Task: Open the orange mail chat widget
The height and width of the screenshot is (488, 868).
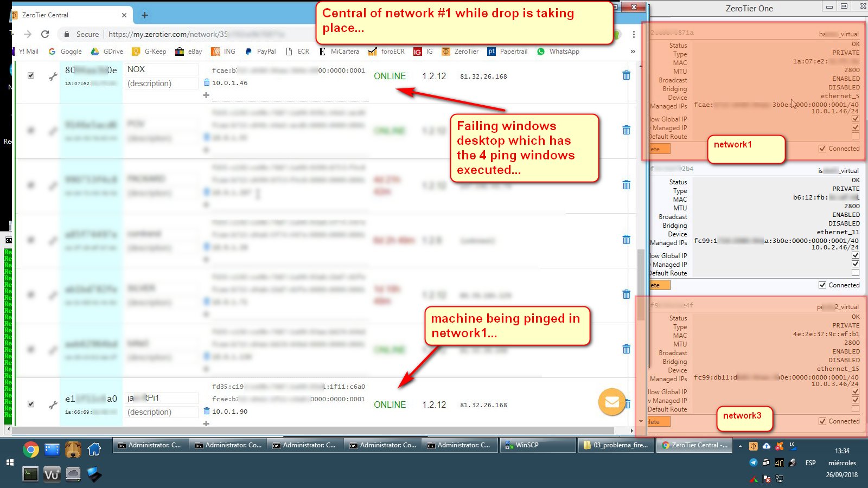Action: pyautogui.click(x=612, y=402)
